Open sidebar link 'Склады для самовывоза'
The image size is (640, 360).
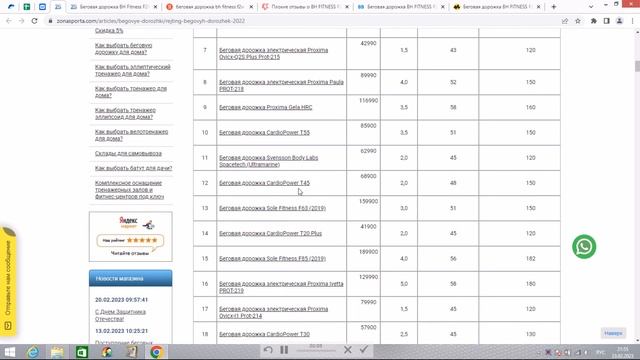[128, 153]
